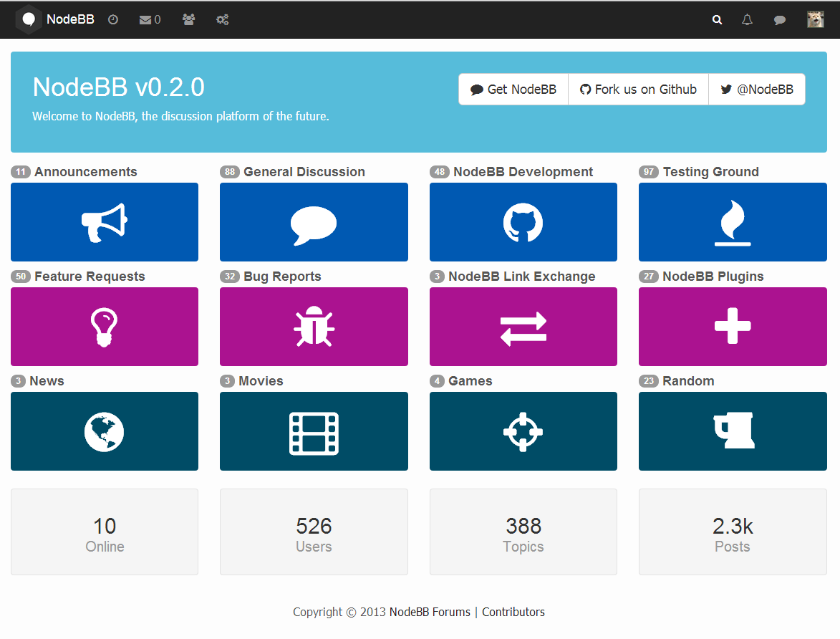The height and width of the screenshot is (639, 840).
Task: Click the Bug Reports heading
Action: 282,276
